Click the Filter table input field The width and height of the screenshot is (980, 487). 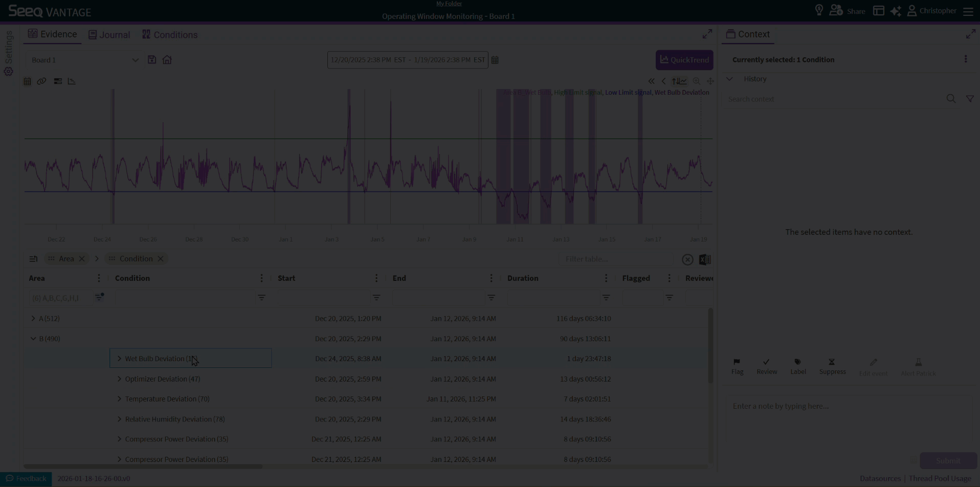(616, 259)
